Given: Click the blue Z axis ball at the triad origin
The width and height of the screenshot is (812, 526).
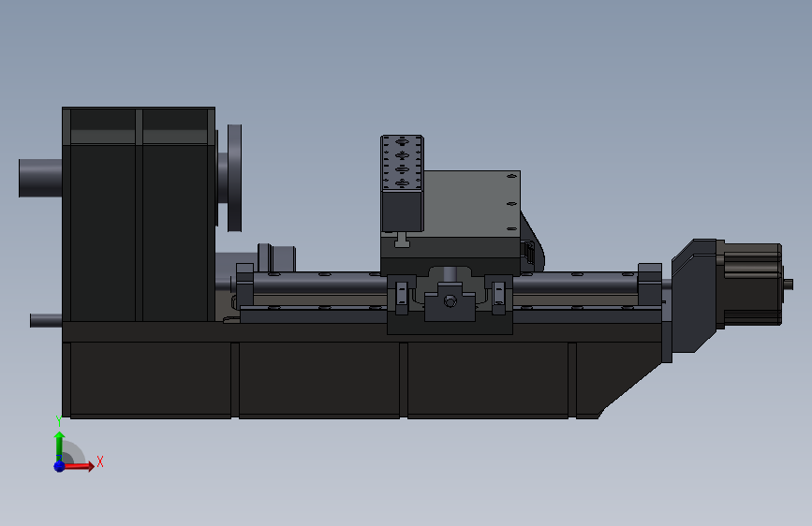Looking at the screenshot, I should pyautogui.click(x=59, y=466).
